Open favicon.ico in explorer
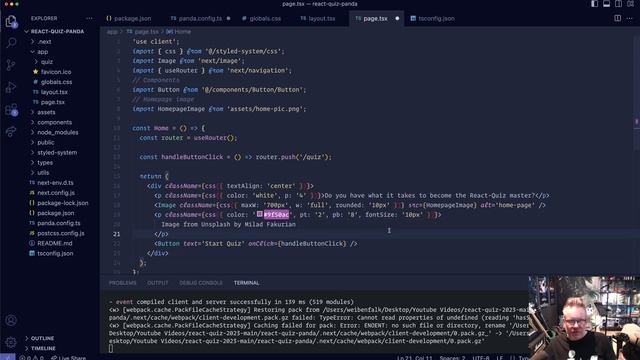Viewport: 640px width, 360px height. click(56, 72)
